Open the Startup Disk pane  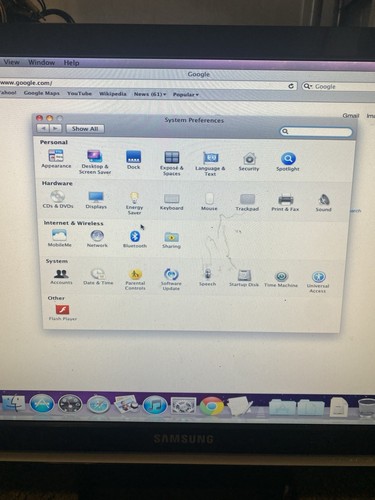(x=244, y=279)
